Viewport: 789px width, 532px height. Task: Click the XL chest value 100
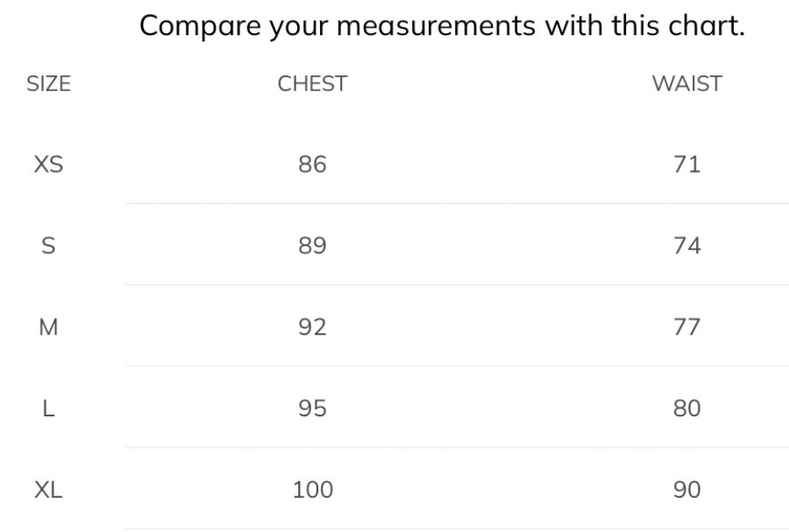(x=312, y=490)
